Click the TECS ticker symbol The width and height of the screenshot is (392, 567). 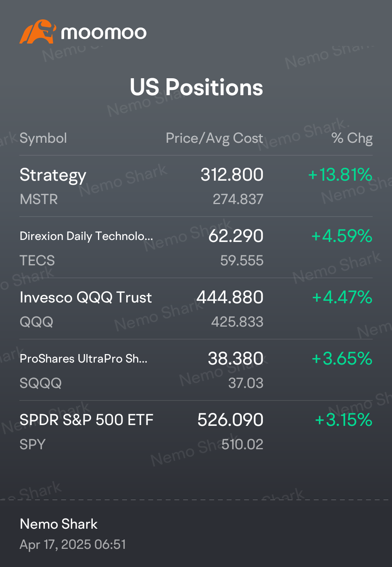pos(37,261)
